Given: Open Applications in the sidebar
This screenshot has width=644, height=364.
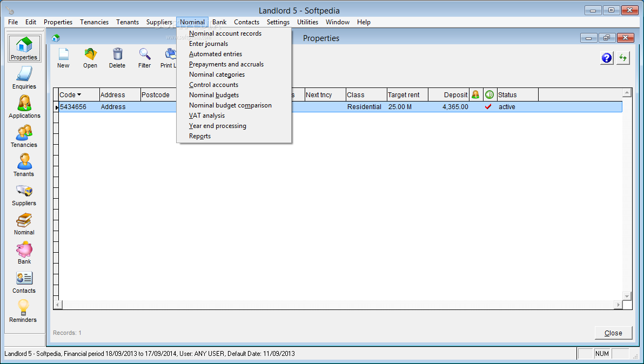Looking at the screenshot, I should click(x=24, y=107).
